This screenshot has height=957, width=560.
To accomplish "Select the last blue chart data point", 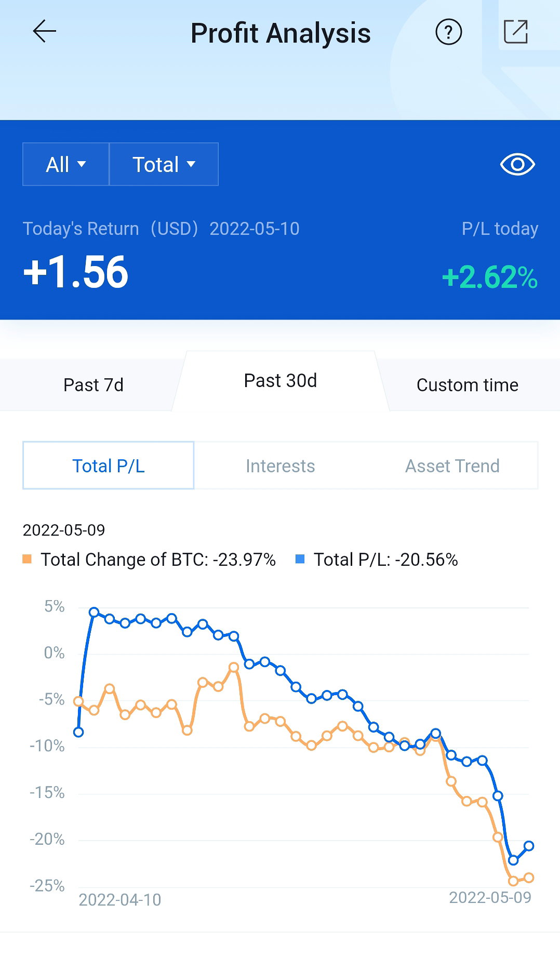I will (529, 846).
